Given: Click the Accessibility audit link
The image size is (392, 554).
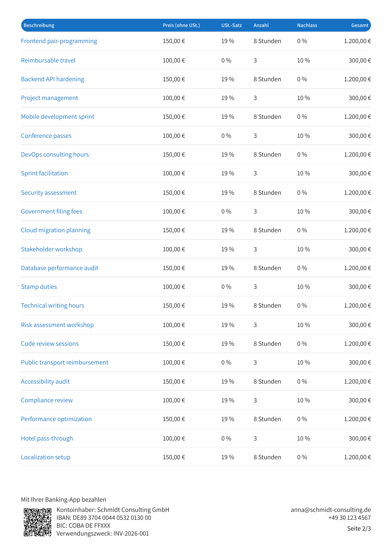Looking at the screenshot, I should [x=45, y=382].
